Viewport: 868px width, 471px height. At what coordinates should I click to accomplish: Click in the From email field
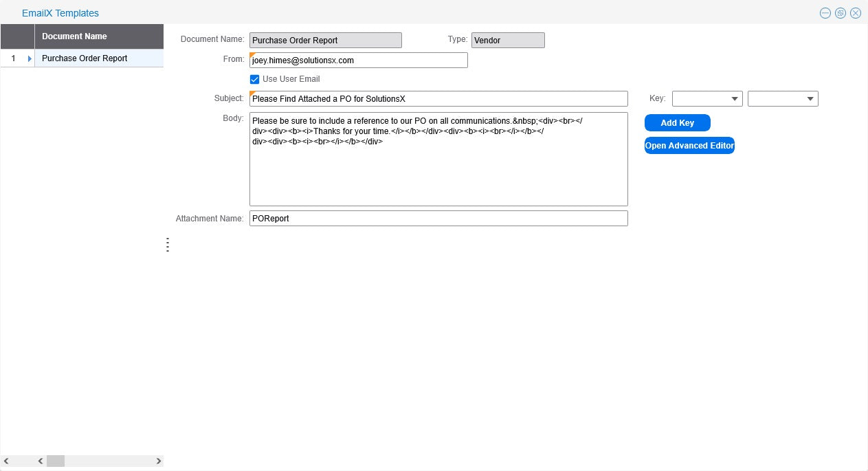pos(358,61)
